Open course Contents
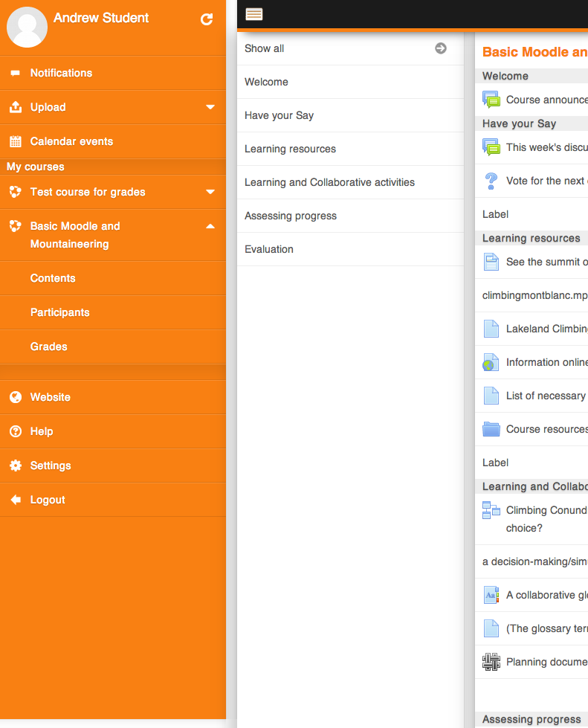Viewport: 588px width, 728px height. click(x=113, y=278)
